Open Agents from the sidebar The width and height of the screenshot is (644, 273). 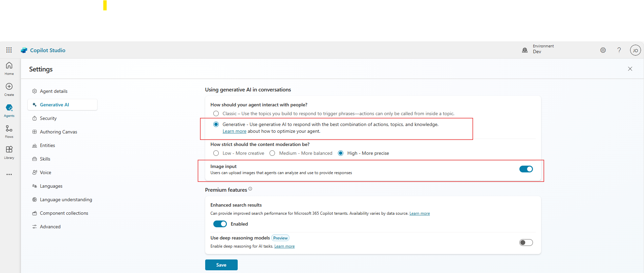(9, 110)
